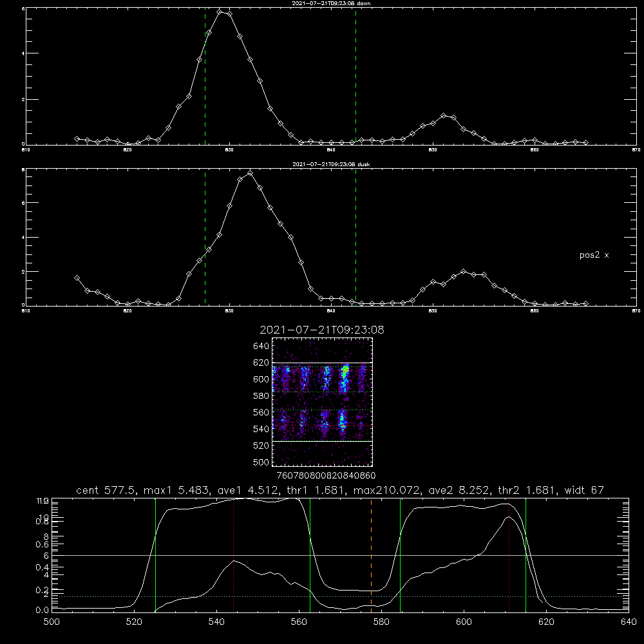
Task: Click the 'ave2 8.252' value
Action: [459, 490]
